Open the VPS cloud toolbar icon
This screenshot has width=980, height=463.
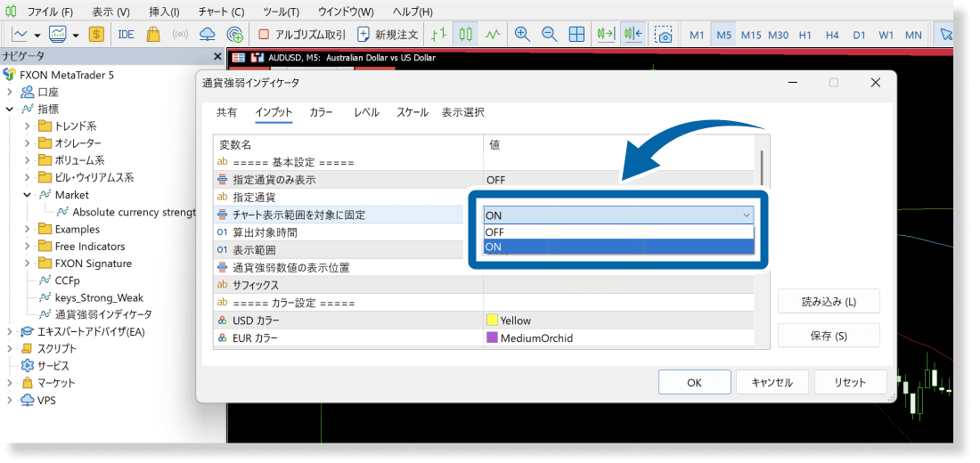208,35
